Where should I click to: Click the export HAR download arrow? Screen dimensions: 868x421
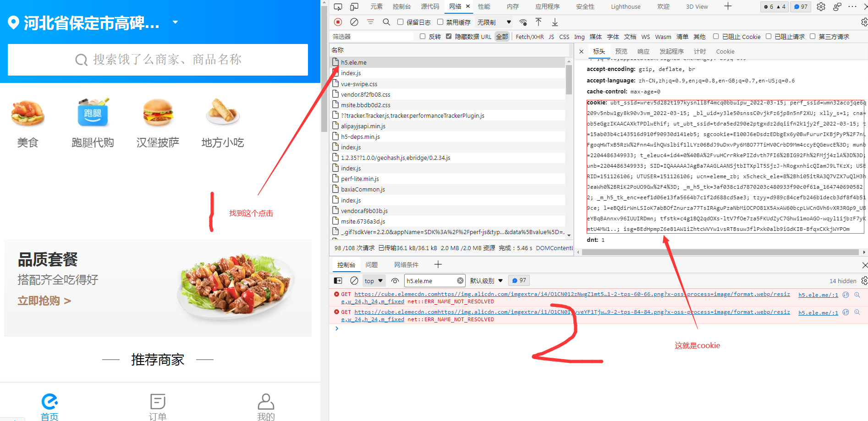(555, 22)
